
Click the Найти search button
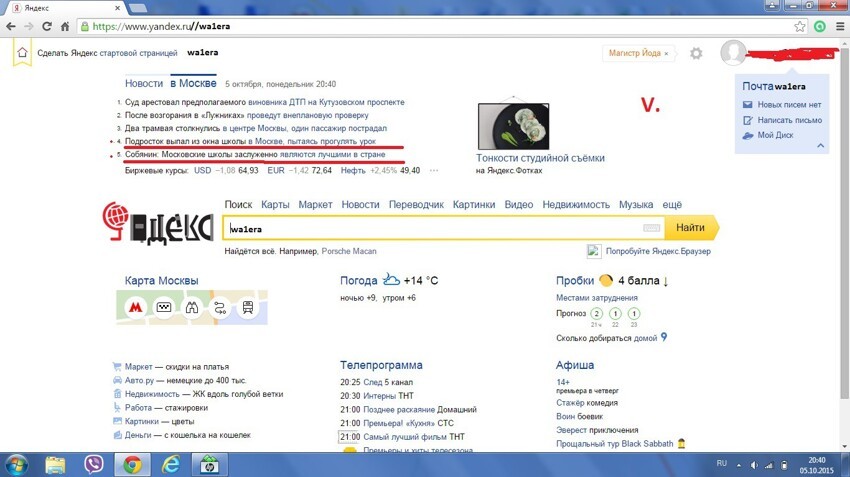pyautogui.click(x=692, y=228)
